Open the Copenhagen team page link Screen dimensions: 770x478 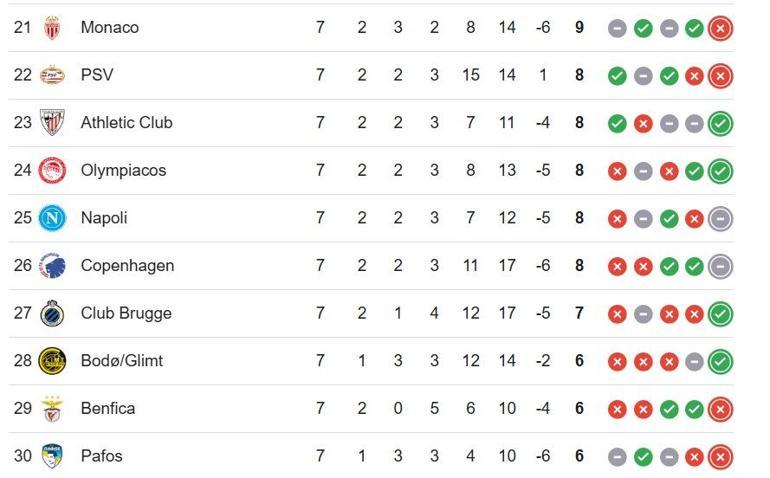127,266
